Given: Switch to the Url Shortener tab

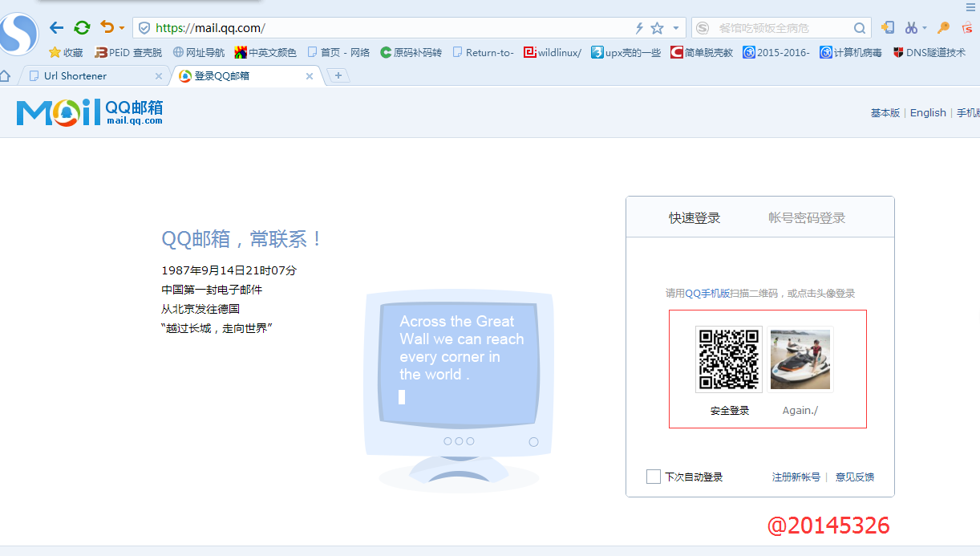Looking at the screenshot, I should tap(93, 75).
